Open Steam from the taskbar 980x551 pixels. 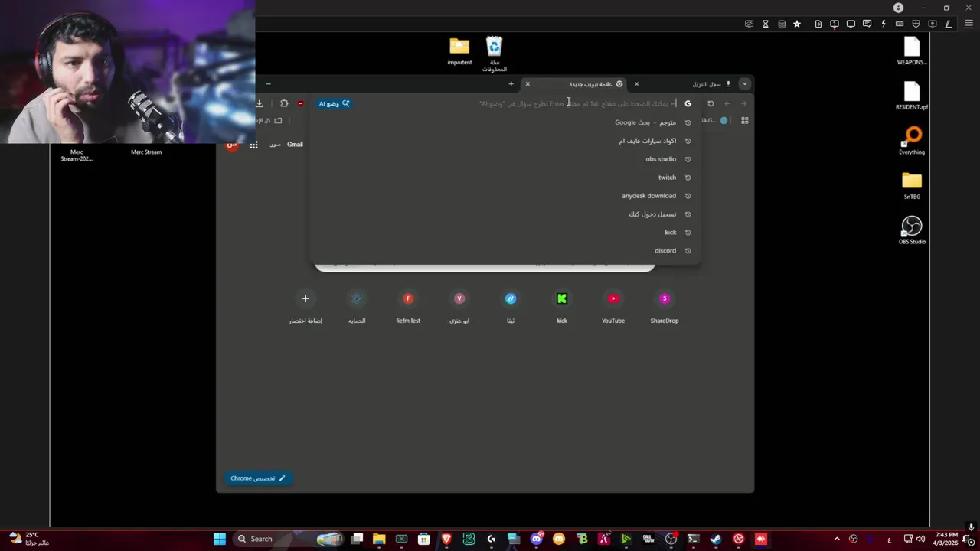pos(716,539)
